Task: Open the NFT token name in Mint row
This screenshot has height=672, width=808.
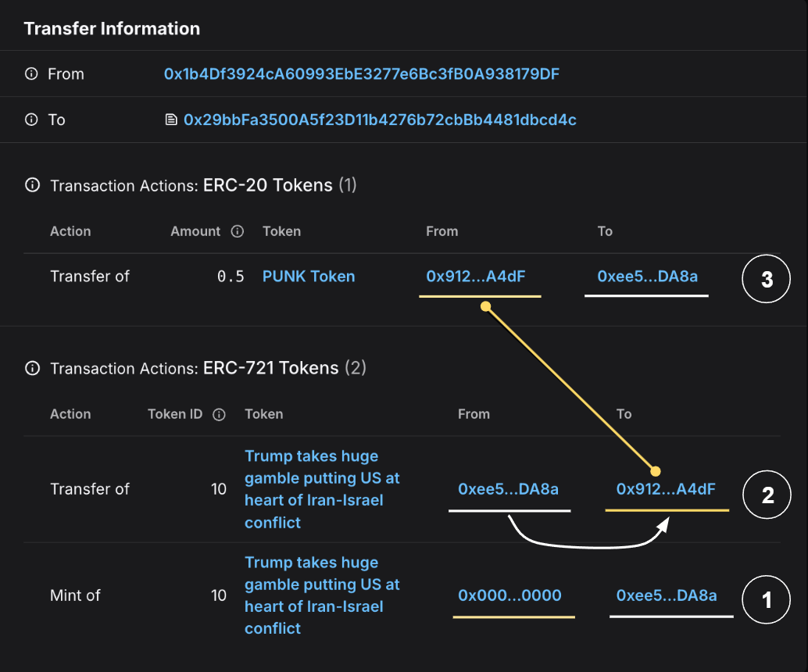Action: tap(322, 595)
